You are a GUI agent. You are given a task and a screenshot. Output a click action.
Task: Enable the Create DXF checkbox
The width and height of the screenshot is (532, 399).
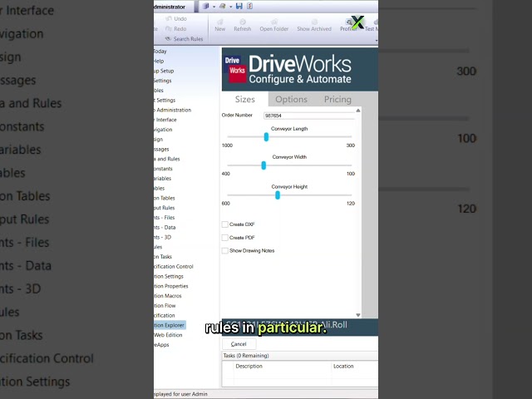pyautogui.click(x=224, y=224)
